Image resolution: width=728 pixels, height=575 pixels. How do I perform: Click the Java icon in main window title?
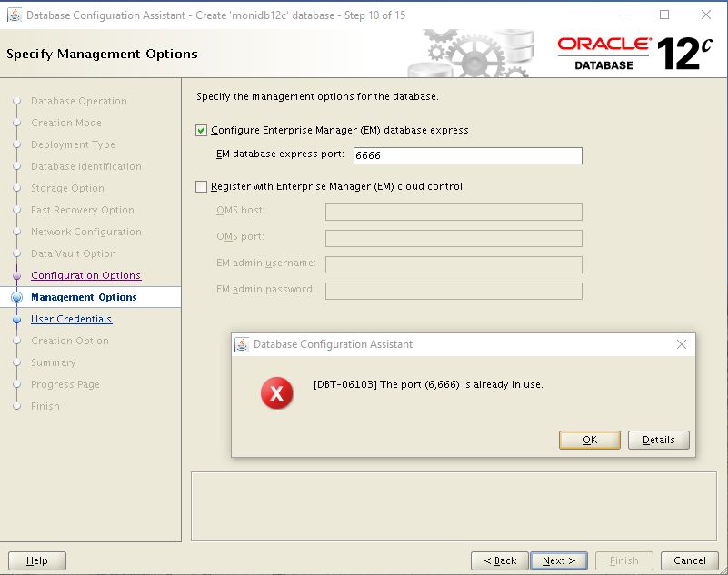tap(15, 15)
